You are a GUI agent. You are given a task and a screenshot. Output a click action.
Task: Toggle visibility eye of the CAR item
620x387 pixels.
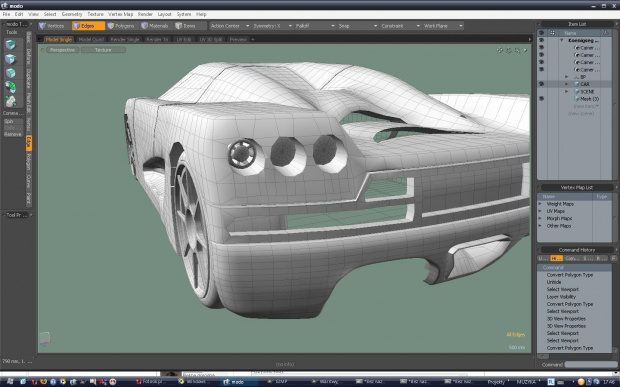541,84
